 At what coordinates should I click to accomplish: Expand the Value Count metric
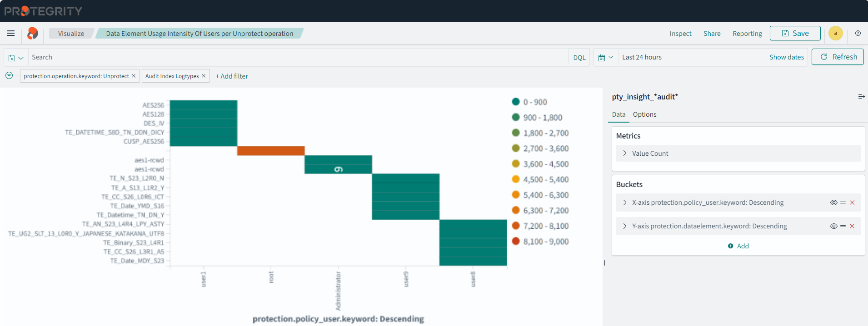pos(625,153)
